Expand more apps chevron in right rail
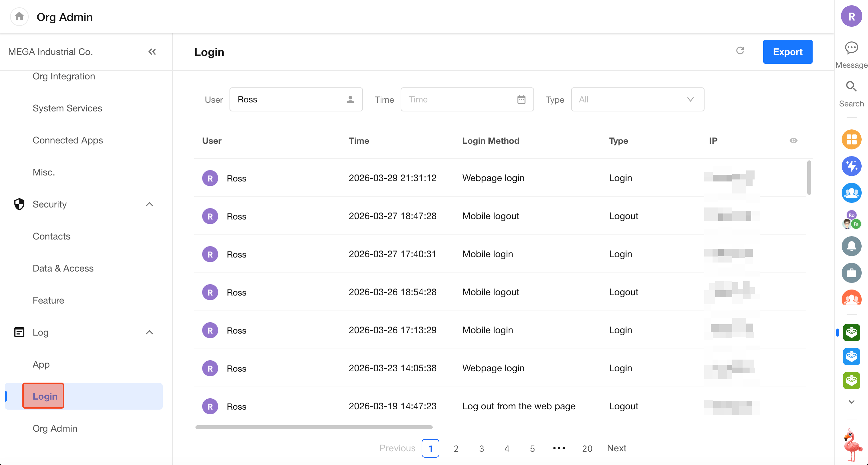This screenshot has width=868, height=465. click(851, 402)
